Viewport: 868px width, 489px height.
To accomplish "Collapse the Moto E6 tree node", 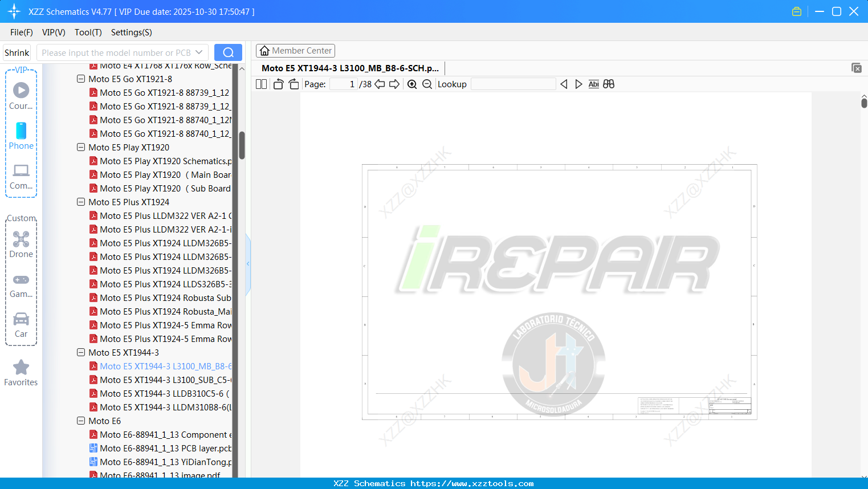I will coord(80,421).
